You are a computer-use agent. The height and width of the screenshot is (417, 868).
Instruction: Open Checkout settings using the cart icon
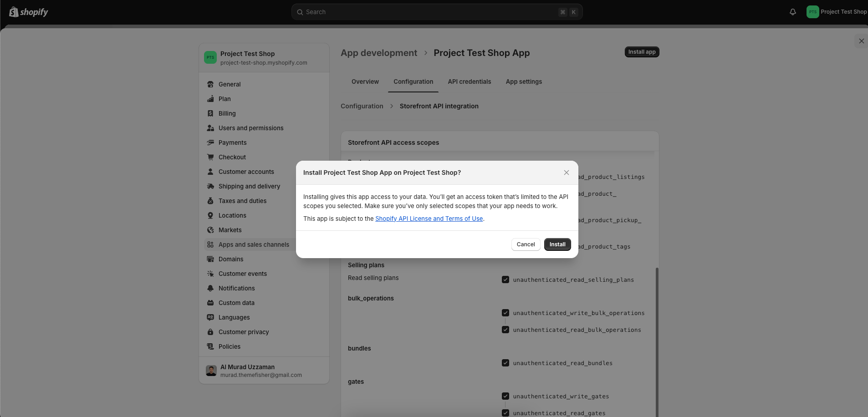coord(210,157)
